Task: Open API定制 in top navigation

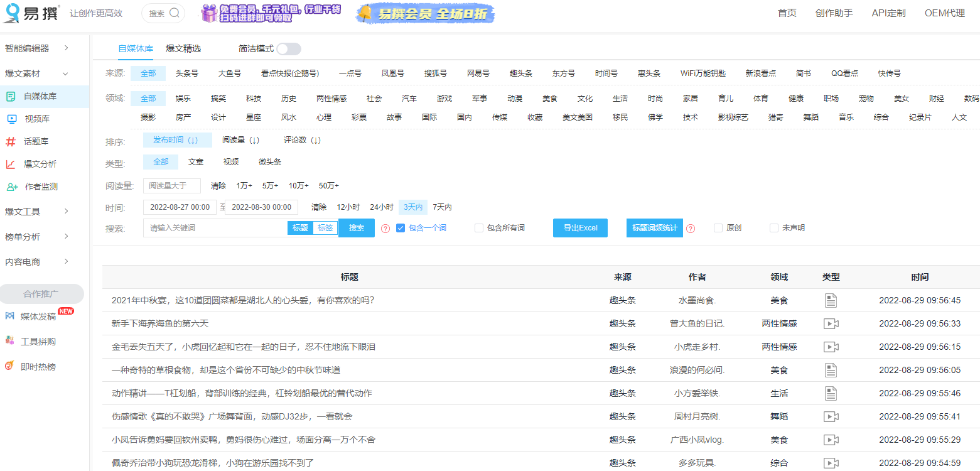Action: pyautogui.click(x=888, y=13)
